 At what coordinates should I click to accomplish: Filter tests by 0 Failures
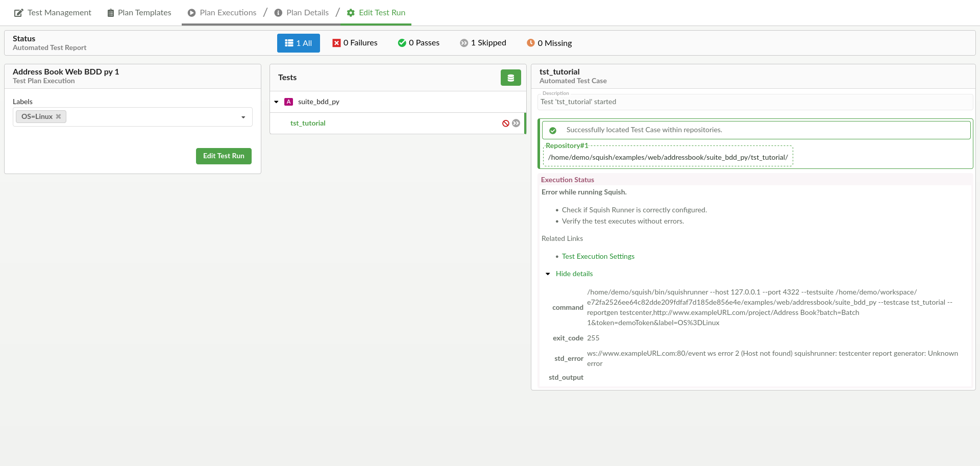pyautogui.click(x=355, y=43)
